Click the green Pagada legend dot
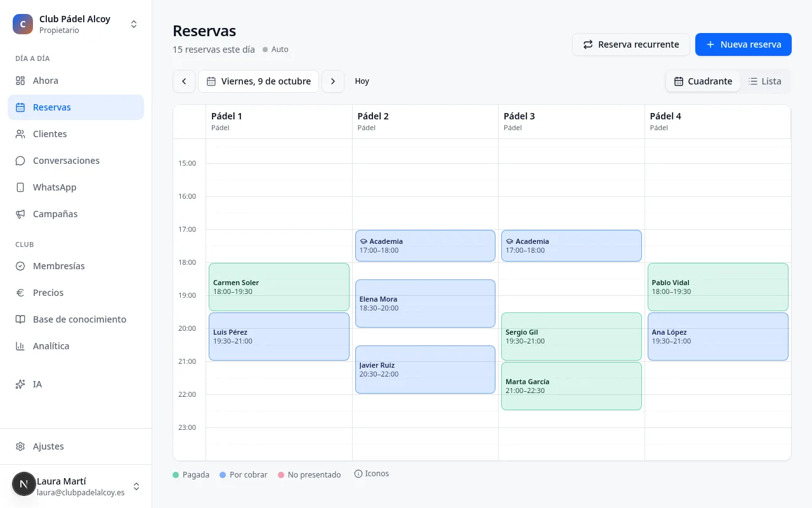The height and width of the screenshot is (508, 812). pyautogui.click(x=176, y=475)
